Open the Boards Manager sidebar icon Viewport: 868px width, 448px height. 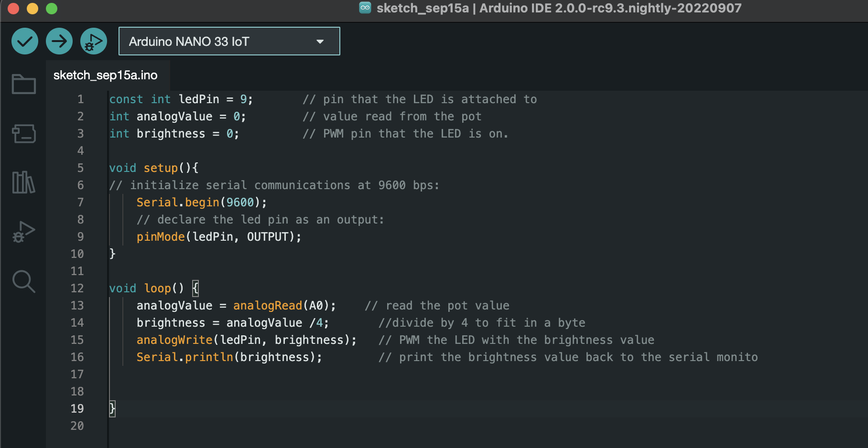(24, 134)
